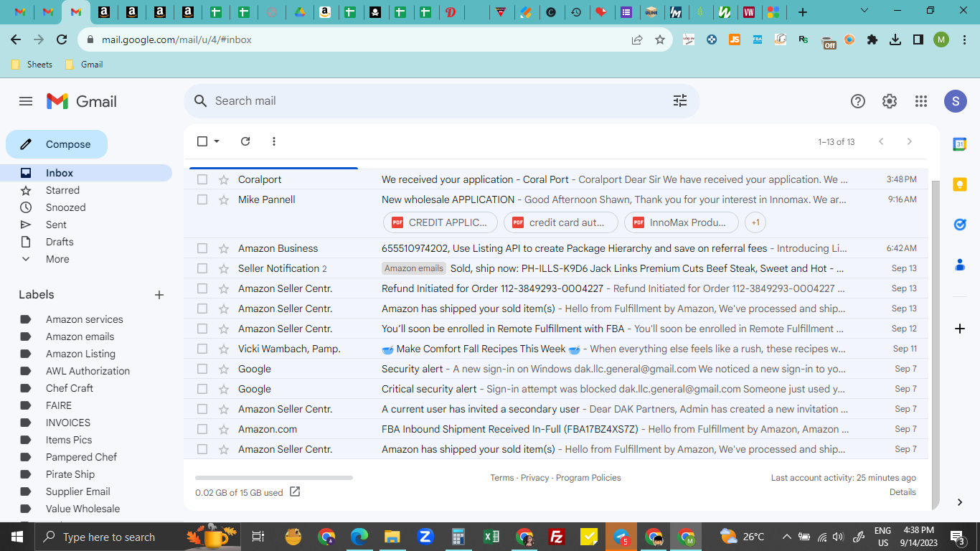This screenshot has width=980, height=551.
Task: Open the Snoozed folder
Action: pos(86,207)
